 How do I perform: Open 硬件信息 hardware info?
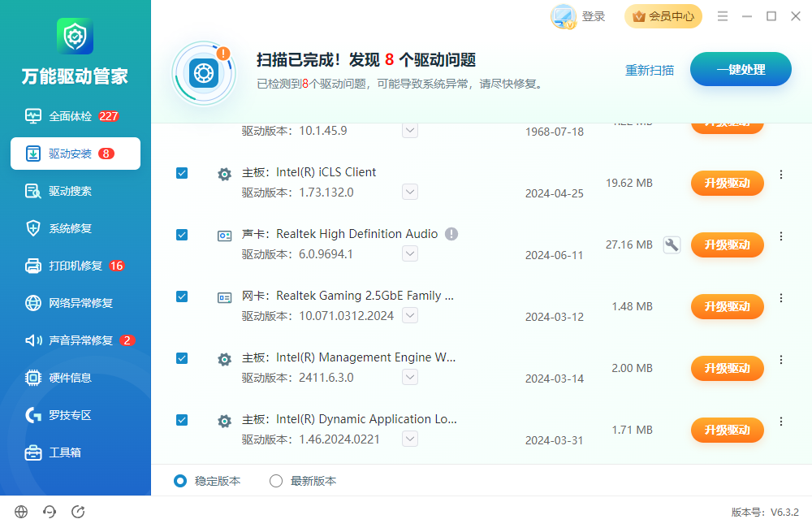pyautogui.click(x=75, y=377)
